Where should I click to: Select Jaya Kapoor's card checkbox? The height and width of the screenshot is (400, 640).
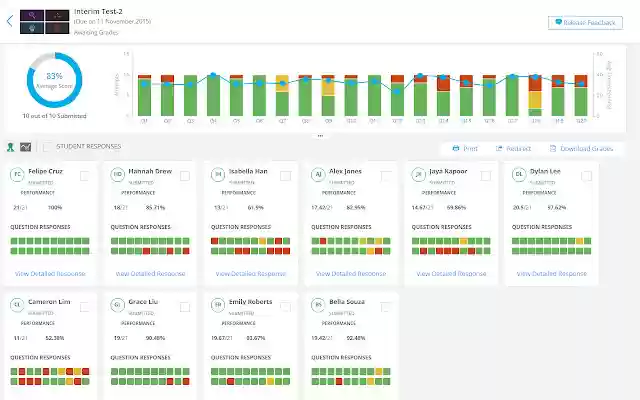click(x=486, y=176)
